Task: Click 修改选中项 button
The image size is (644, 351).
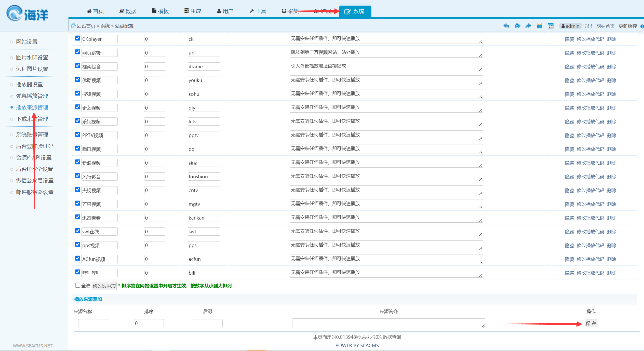Action: click(104, 286)
